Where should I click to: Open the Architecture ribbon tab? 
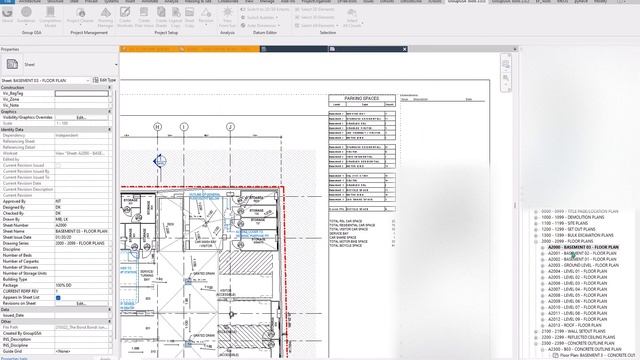coord(29,2)
